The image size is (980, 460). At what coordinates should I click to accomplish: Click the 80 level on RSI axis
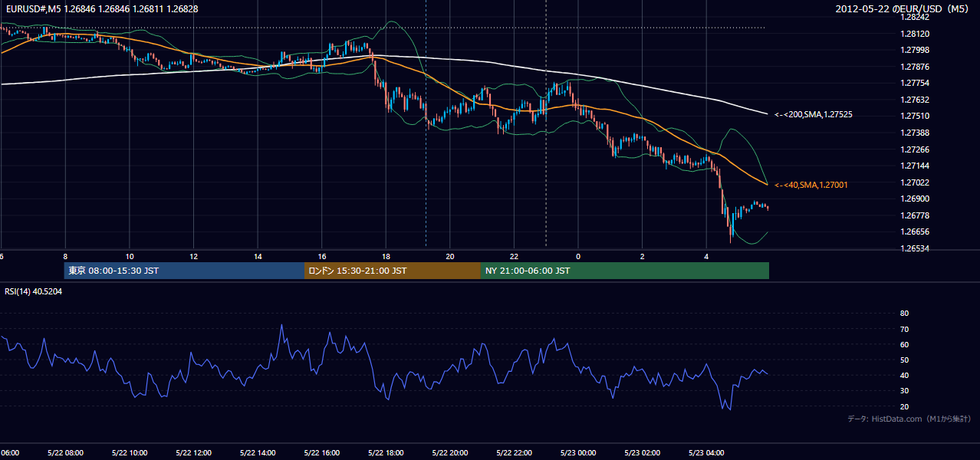[x=904, y=314]
